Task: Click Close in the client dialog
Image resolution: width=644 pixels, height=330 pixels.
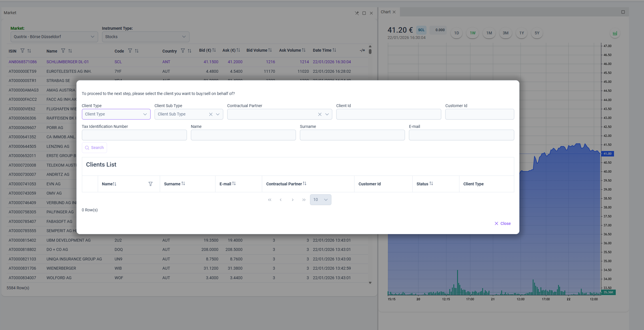Action: click(x=503, y=223)
